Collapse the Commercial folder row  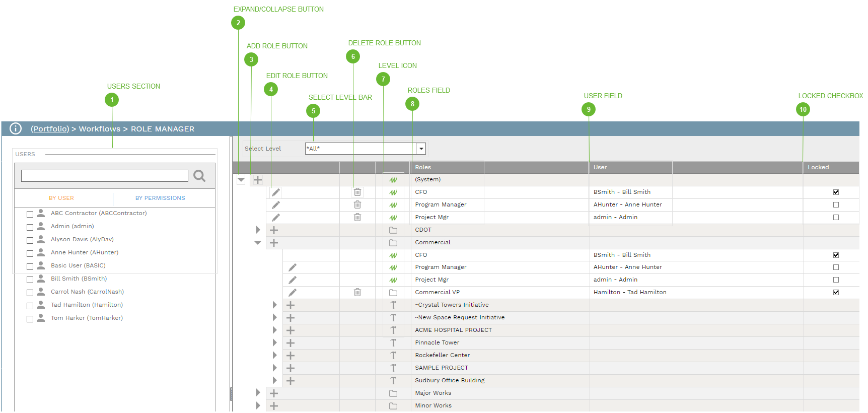pyautogui.click(x=258, y=243)
